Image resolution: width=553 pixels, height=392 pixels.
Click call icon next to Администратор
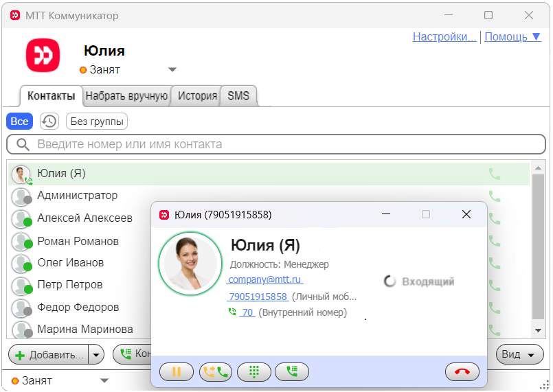click(495, 196)
